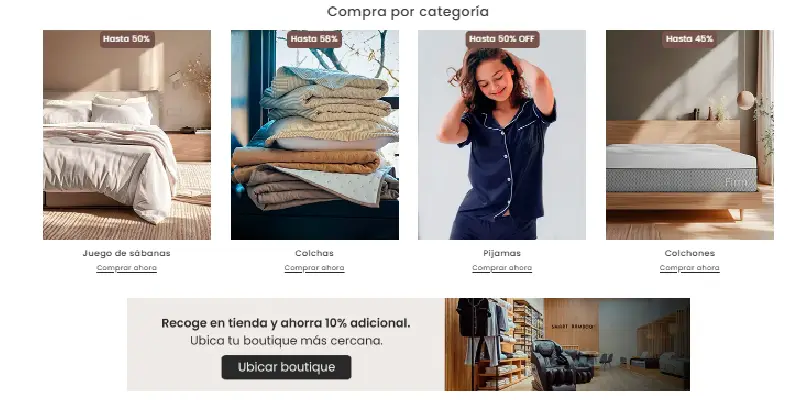Image resolution: width=800 pixels, height=400 pixels.
Task: Open the Colchas category image
Action: click(315, 135)
